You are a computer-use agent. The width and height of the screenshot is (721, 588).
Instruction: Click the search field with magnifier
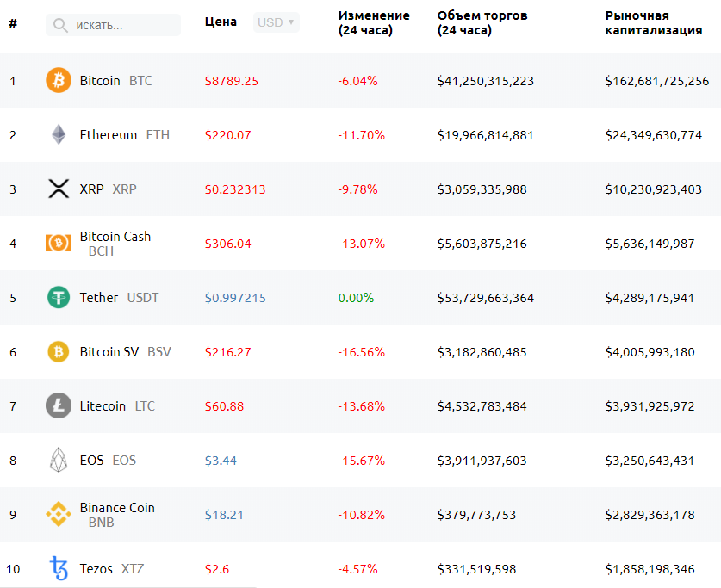click(x=114, y=26)
